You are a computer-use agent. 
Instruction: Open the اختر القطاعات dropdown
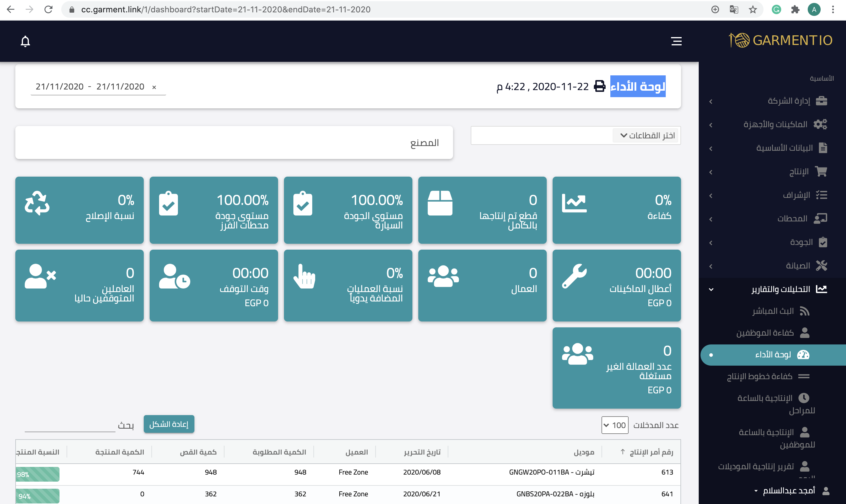point(645,135)
